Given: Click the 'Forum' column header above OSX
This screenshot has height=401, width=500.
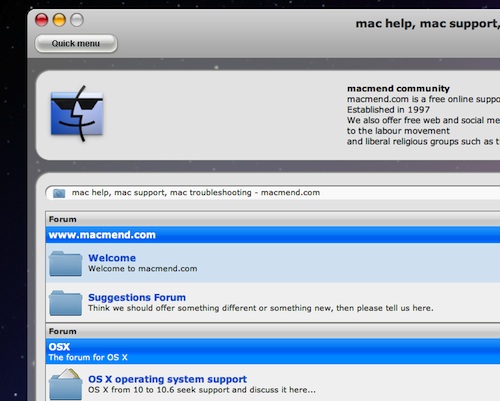Looking at the screenshot, I should tap(63, 331).
